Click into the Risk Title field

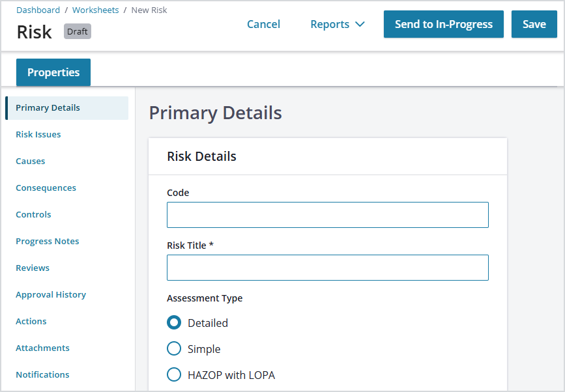(328, 268)
